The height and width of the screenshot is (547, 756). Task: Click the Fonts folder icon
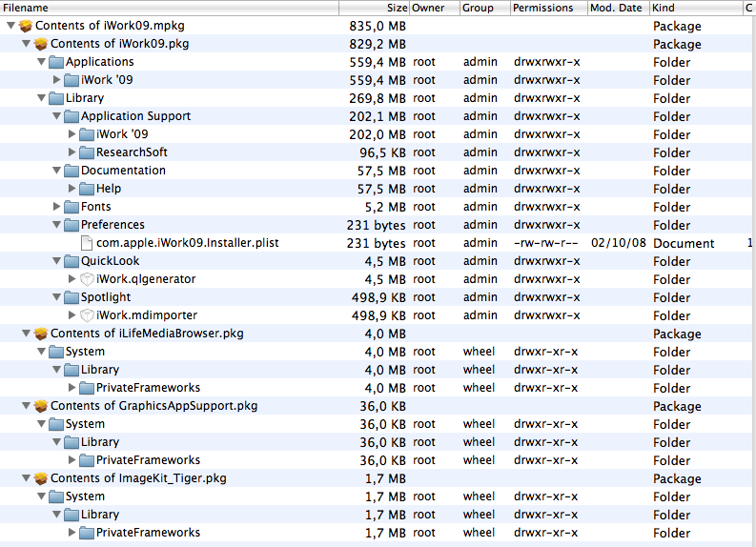click(72, 207)
